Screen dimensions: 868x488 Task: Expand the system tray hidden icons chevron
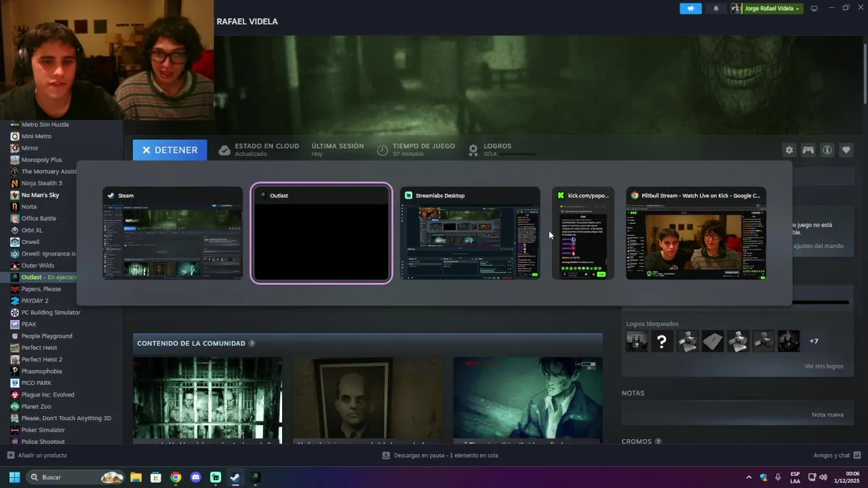click(749, 477)
